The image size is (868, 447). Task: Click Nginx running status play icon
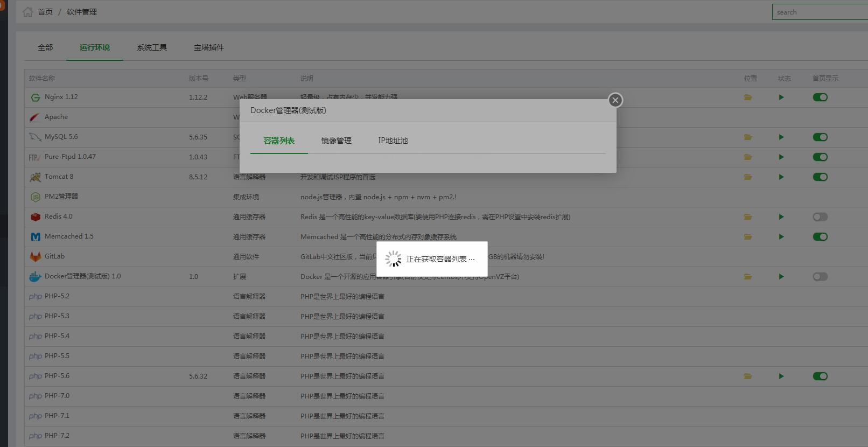click(x=781, y=97)
